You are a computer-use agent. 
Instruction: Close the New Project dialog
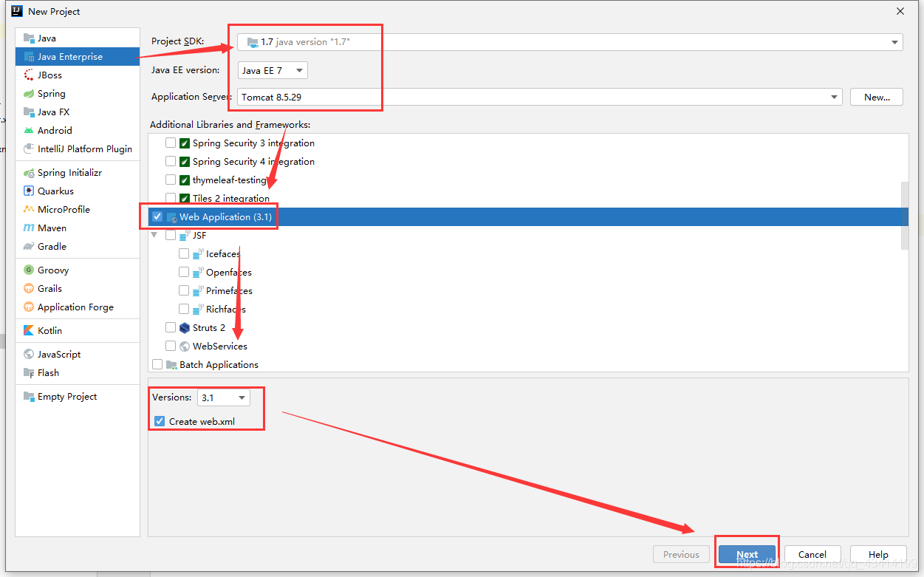(x=900, y=11)
